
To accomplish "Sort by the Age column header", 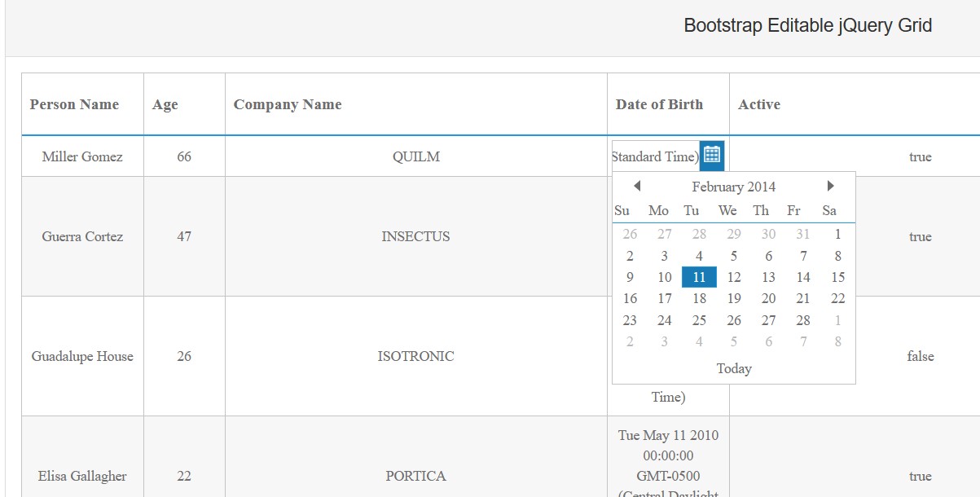I will 165,104.
